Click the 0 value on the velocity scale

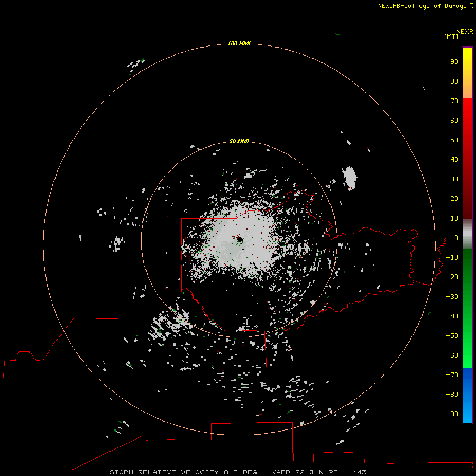coord(456,237)
